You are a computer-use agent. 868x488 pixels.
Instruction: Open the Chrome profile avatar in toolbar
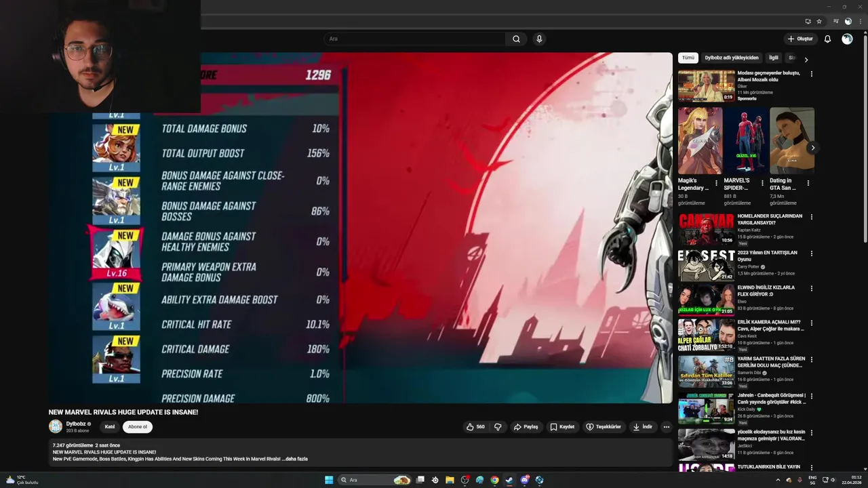tap(848, 21)
